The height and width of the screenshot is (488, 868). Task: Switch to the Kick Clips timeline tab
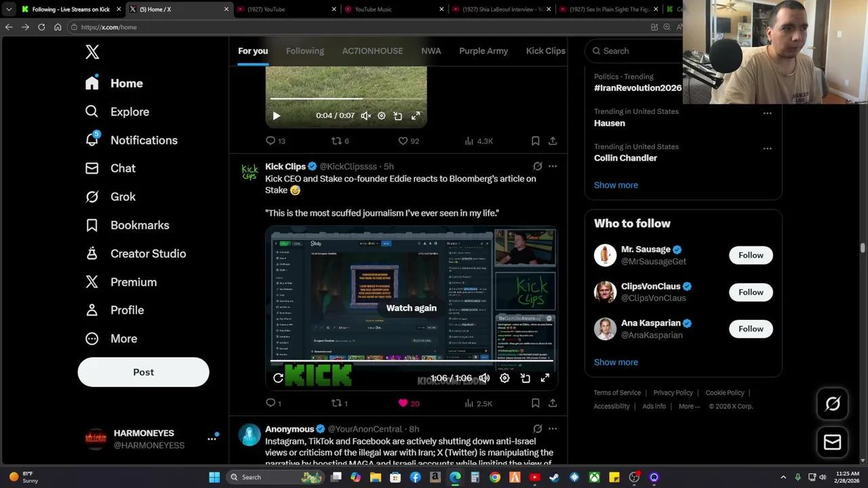pos(545,51)
